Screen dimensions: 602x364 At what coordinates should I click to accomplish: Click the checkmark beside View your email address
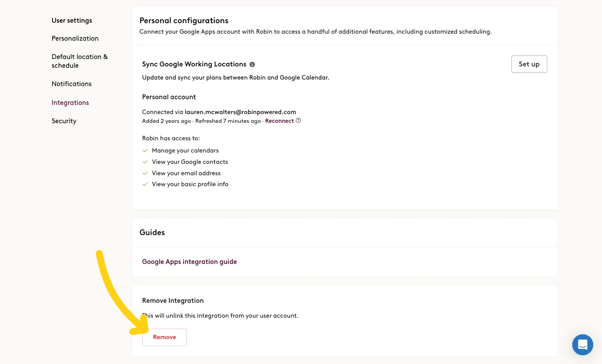tap(145, 173)
